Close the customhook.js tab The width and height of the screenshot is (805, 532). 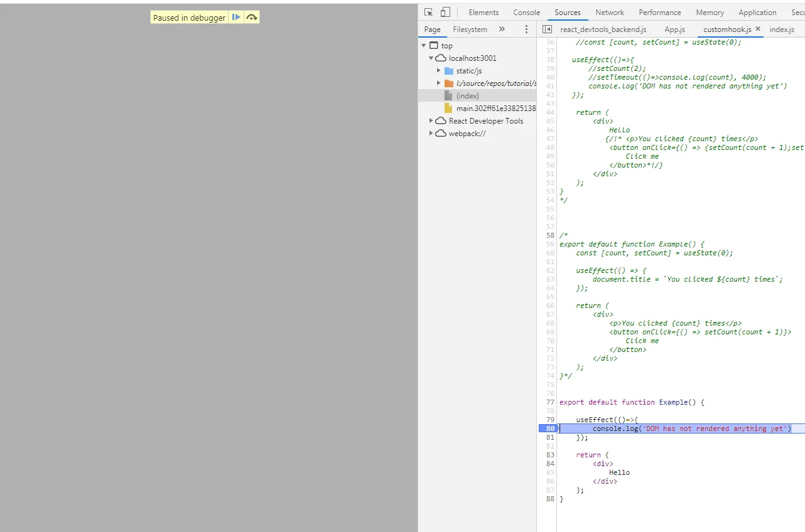click(758, 29)
